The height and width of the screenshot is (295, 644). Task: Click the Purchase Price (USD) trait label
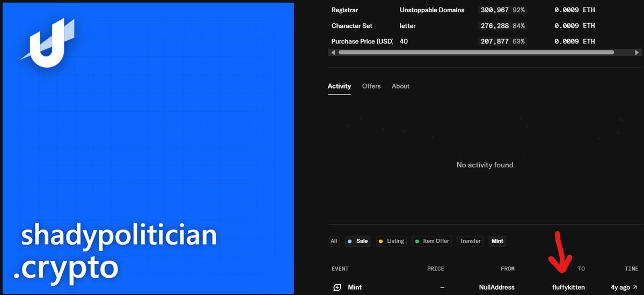362,41
